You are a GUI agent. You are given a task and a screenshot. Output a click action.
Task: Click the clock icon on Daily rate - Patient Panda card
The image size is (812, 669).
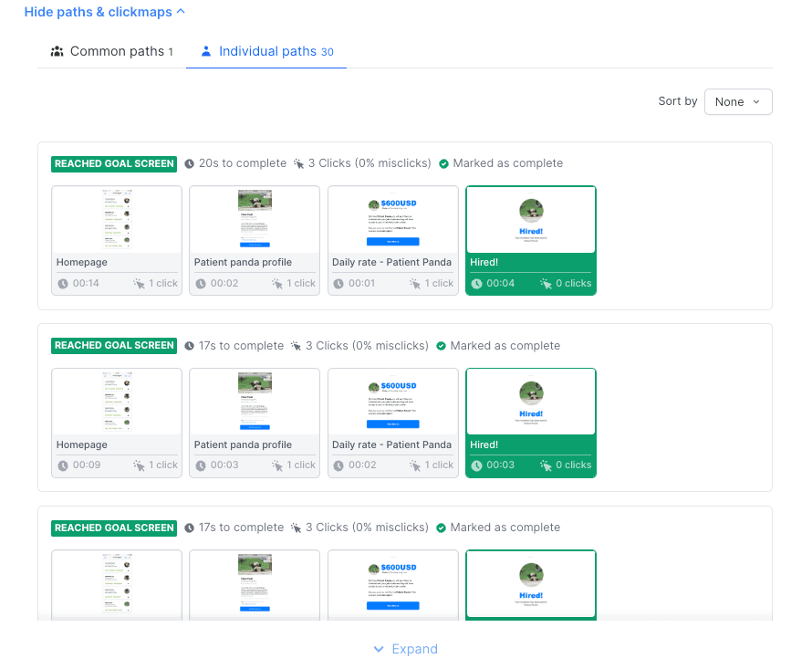pyautogui.click(x=338, y=284)
